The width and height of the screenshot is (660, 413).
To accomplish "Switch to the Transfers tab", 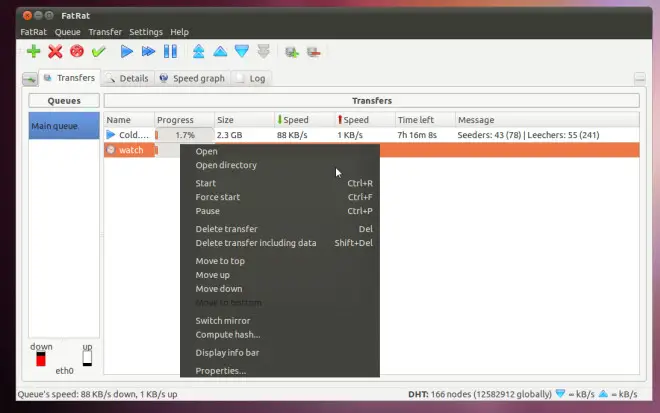I will [70, 78].
